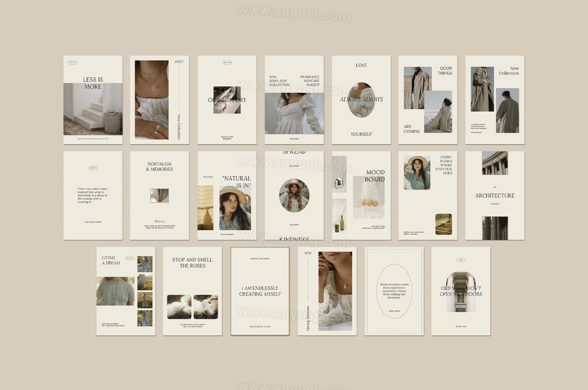Open 'I Am Endlessly Creating Myself' card
The height and width of the screenshot is (390, 588).
(260, 291)
